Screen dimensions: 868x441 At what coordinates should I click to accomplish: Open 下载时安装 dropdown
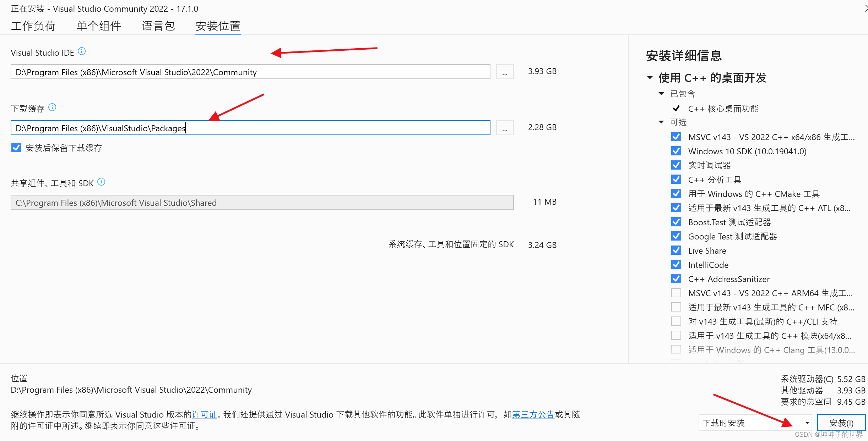pos(807,423)
